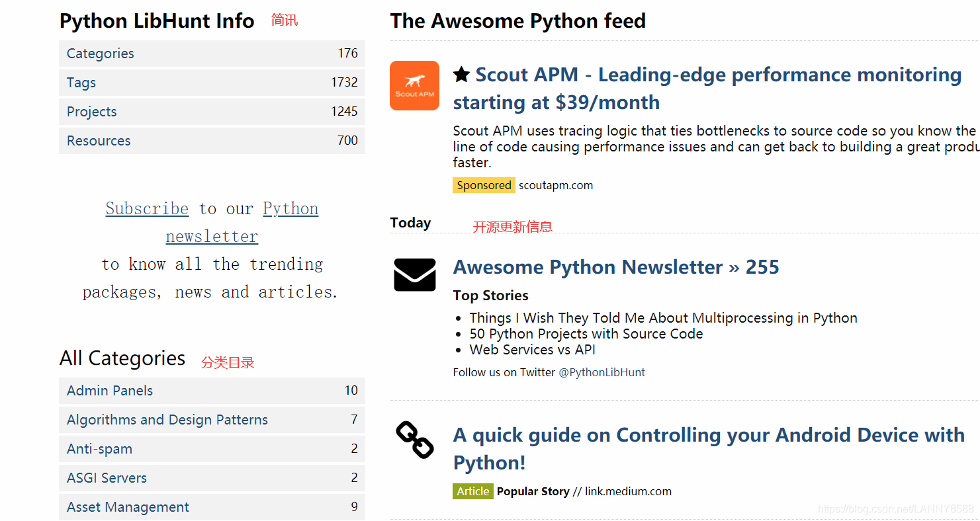The height and width of the screenshot is (521, 980).
Task: Open the Resources info row
Action: [x=212, y=141]
